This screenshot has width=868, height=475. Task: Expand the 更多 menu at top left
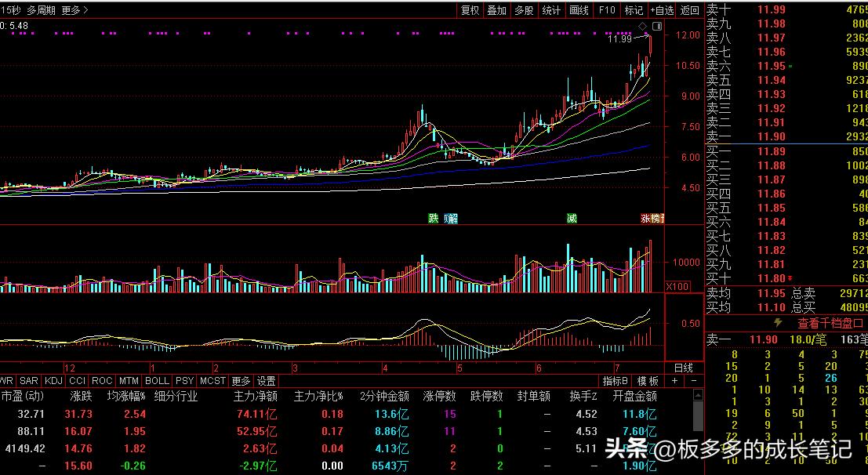pos(71,11)
